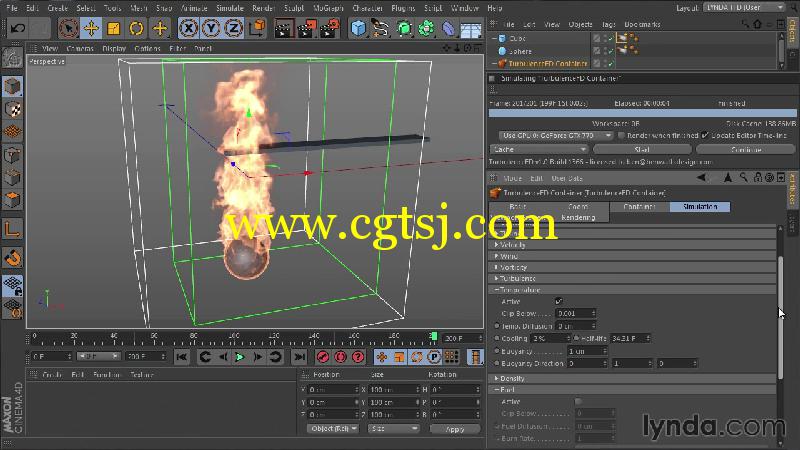Open the GPU GeForce GTX 770 dropdown
The image size is (800, 450).
tap(556, 136)
